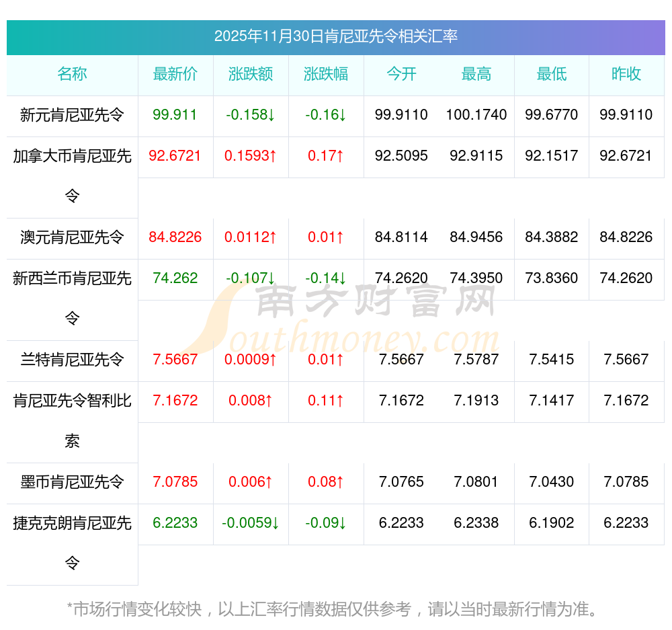Click the 捷克克朗肯尼亚先令 currency name
The height and width of the screenshot is (630, 672).
(72, 524)
